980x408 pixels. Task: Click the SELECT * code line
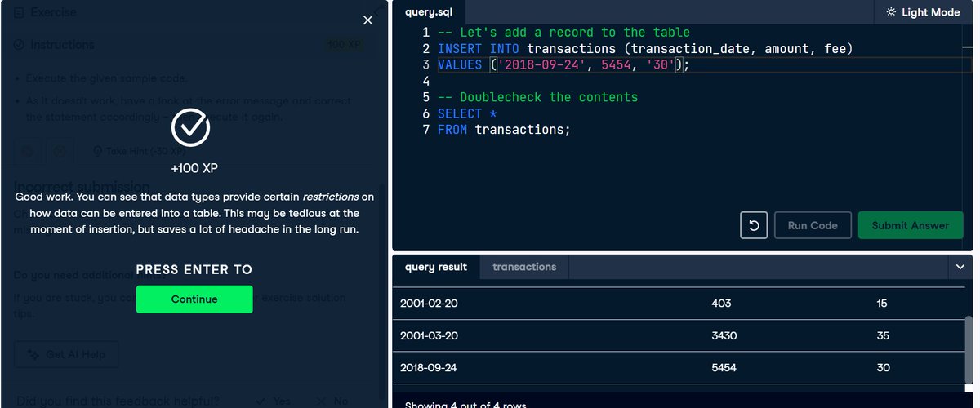[467, 113]
